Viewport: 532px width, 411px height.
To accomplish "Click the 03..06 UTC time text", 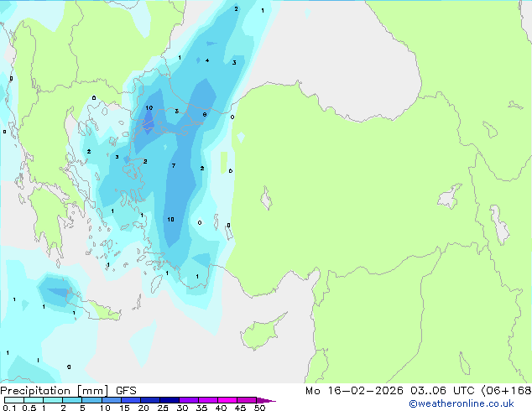I will tap(442, 391).
